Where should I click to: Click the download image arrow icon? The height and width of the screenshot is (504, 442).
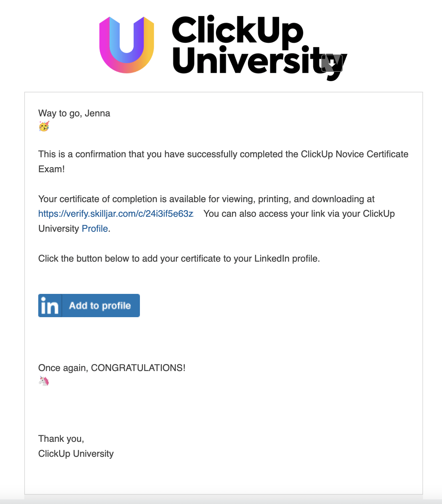[x=332, y=63]
